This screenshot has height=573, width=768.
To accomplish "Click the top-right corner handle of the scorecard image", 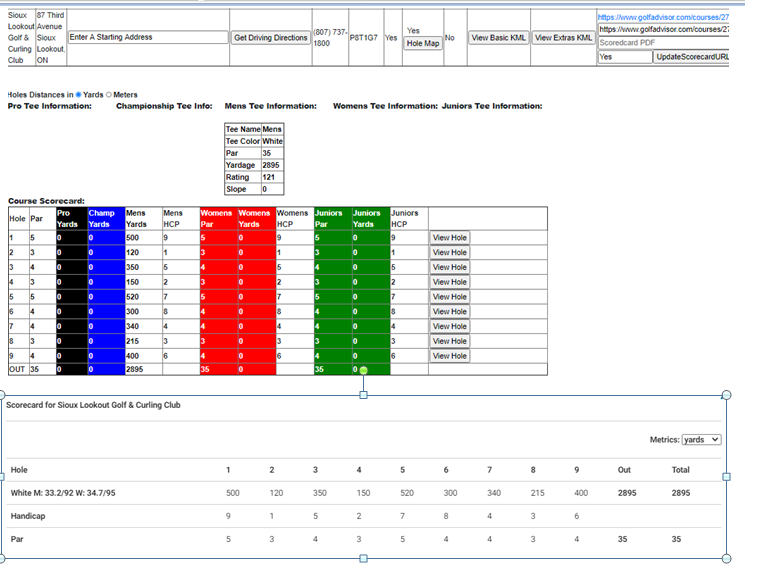I will pyautogui.click(x=727, y=395).
